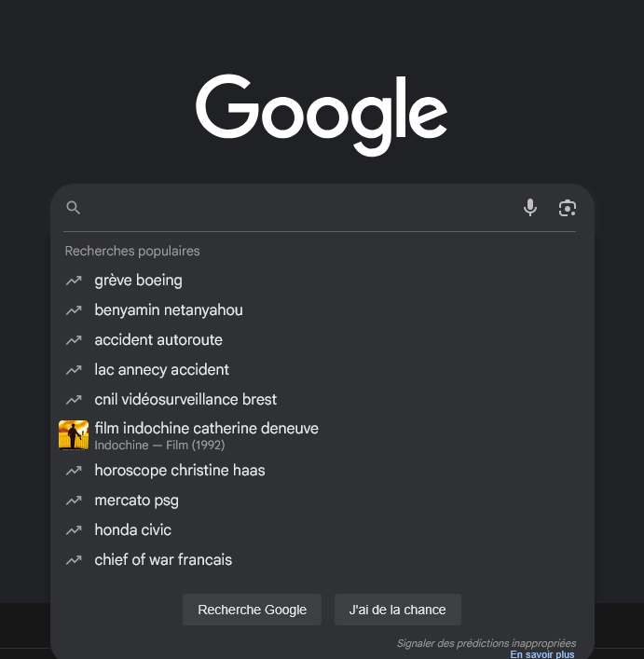Image resolution: width=644 pixels, height=659 pixels.
Task: Choose the lac annecy accident suggestion
Action: 161,370
